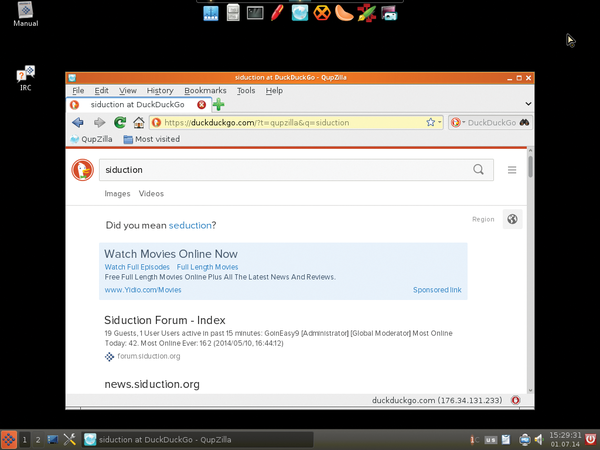Switch to virtual desktop 1

(24, 440)
